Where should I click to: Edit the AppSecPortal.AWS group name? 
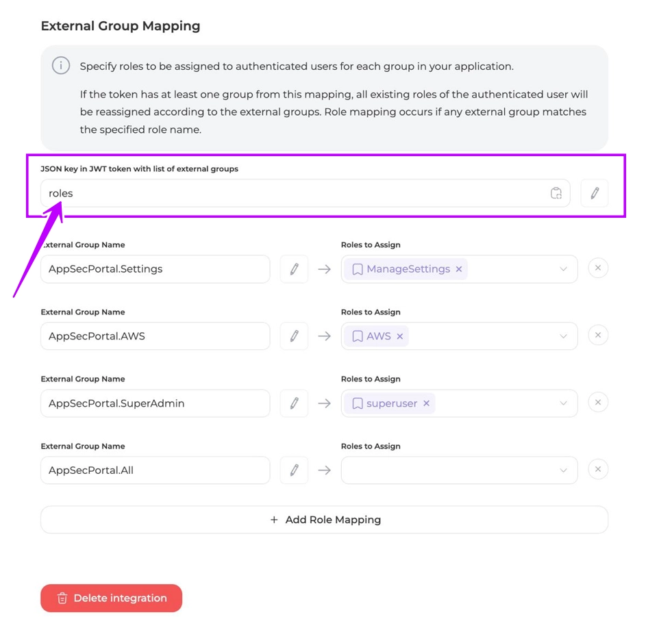294,336
